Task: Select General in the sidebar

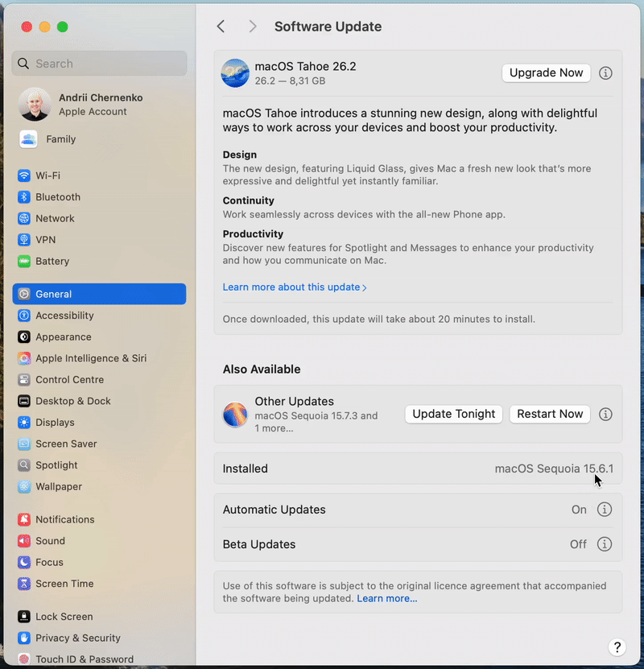Action: click(99, 294)
